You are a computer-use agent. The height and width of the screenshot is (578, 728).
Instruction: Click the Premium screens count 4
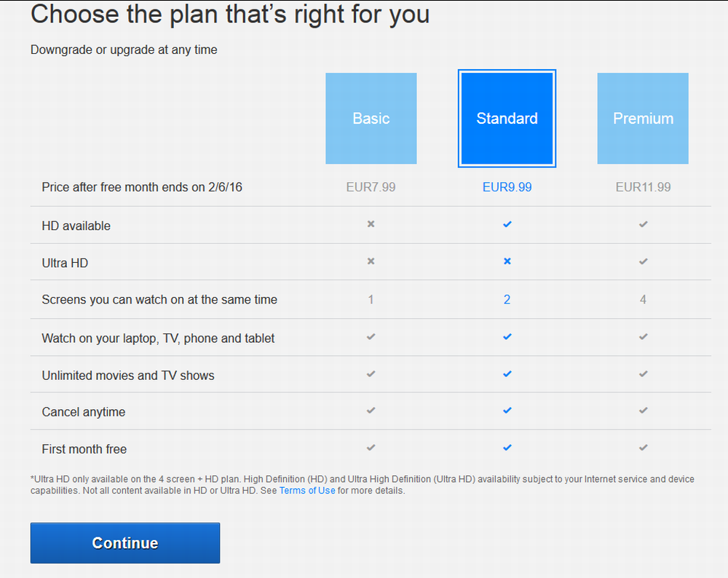coord(643,299)
